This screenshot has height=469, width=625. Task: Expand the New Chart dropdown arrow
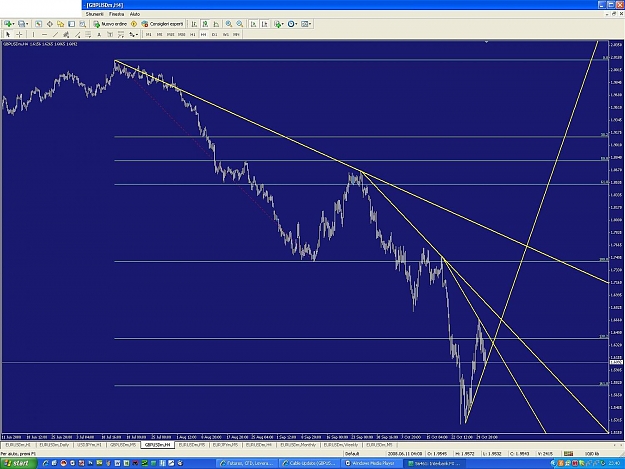pyautogui.click(x=14, y=24)
